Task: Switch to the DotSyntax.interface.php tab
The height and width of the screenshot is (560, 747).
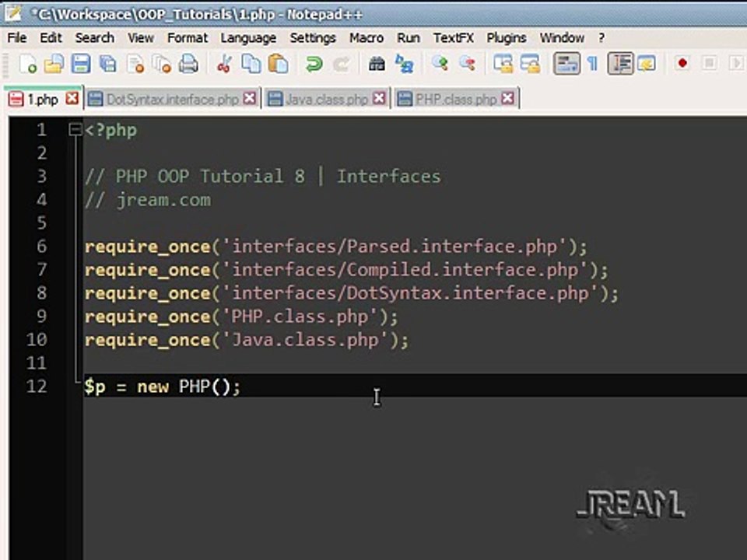Action: coord(173,99)
